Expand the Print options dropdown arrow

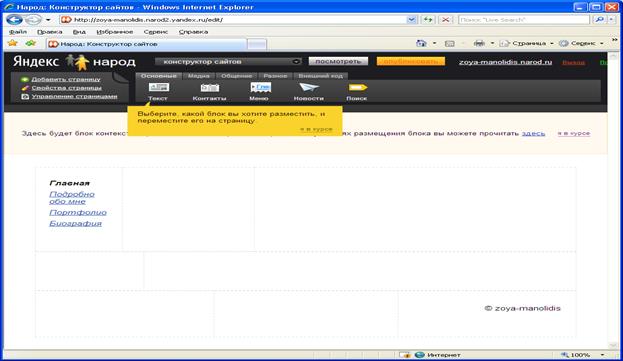click(492, 43)
